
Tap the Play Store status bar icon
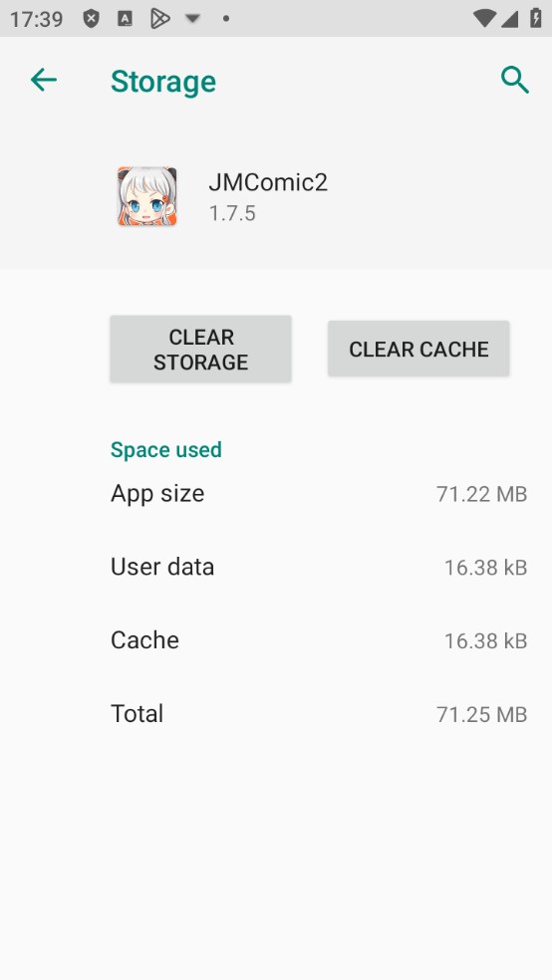160,19
